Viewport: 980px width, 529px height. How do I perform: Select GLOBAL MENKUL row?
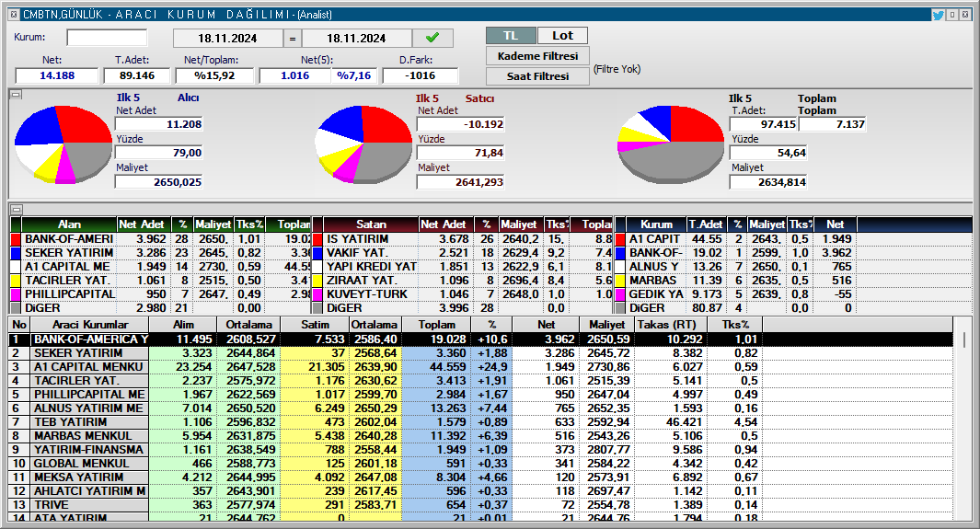(480, 464)
